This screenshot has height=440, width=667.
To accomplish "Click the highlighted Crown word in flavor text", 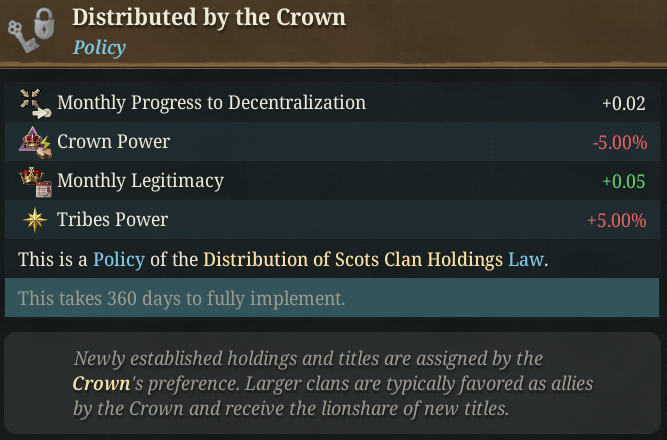I will coord(101,383).
